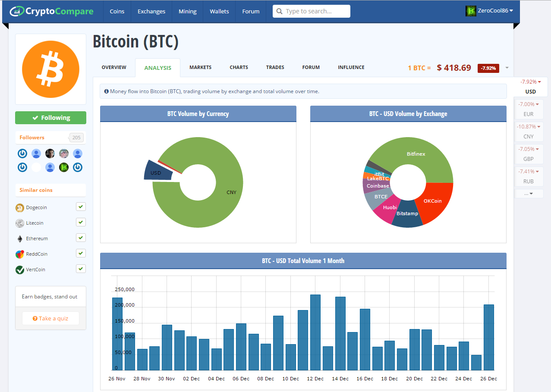Click the $ 418.69 price text
This screenshot has height=392, width=551.
click(x=454, y=68)
